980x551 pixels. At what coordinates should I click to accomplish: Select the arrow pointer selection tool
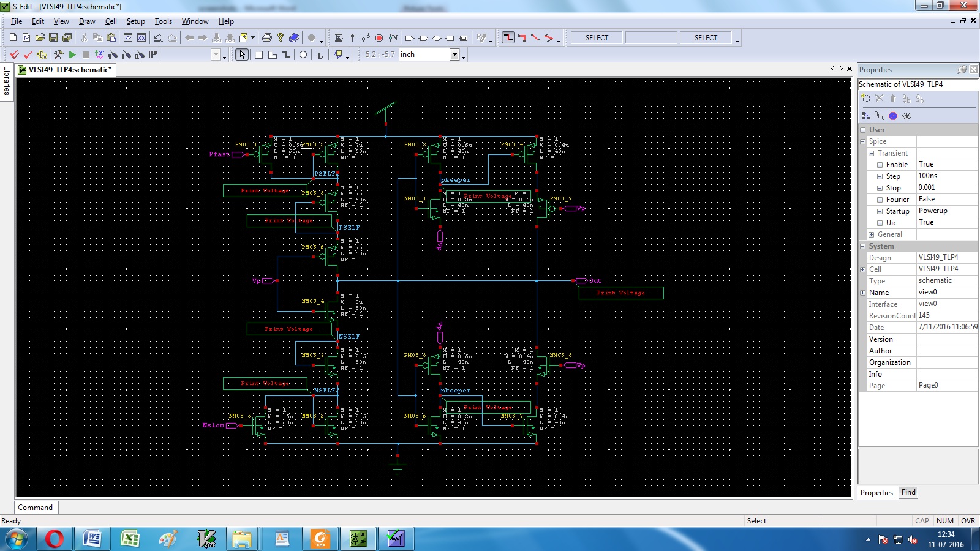tap(242, 54)
